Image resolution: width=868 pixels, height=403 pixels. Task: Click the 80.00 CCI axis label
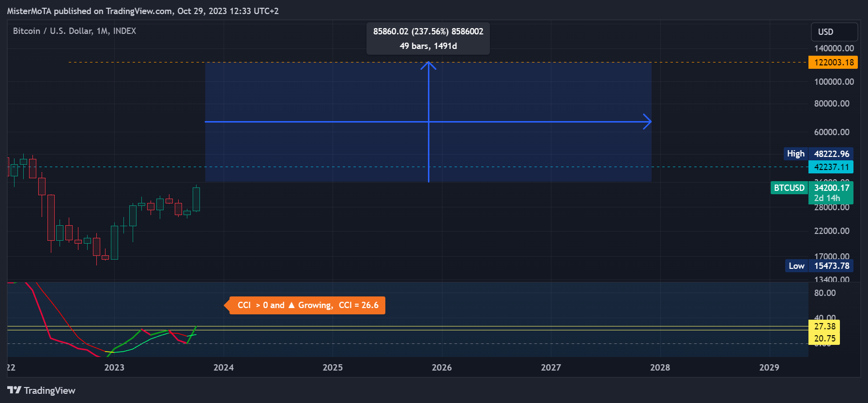click(825, 293)
